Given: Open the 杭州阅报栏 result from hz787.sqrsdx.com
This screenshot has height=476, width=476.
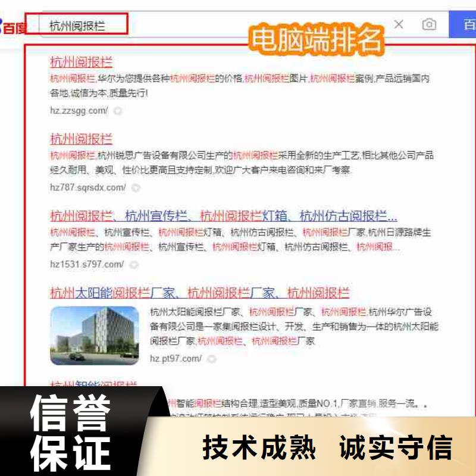Looking at the screenshot, I should point(81,139).
